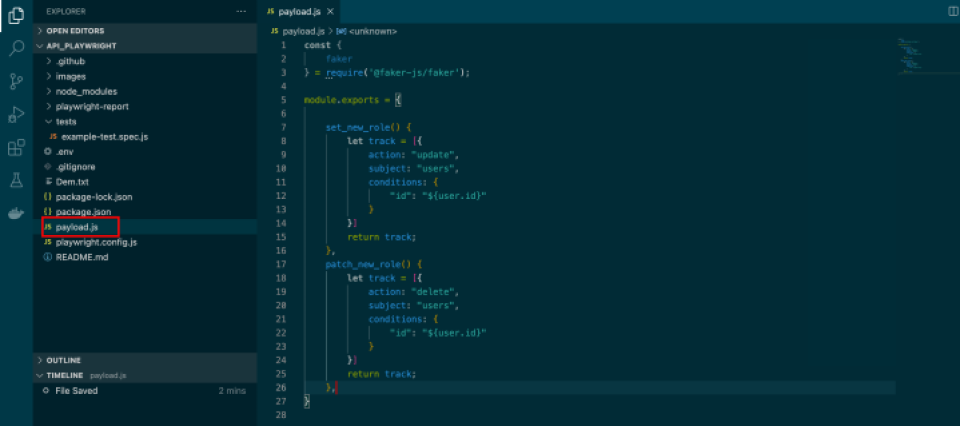
Task: Click the split editor icon
Action: pos(952,12)
